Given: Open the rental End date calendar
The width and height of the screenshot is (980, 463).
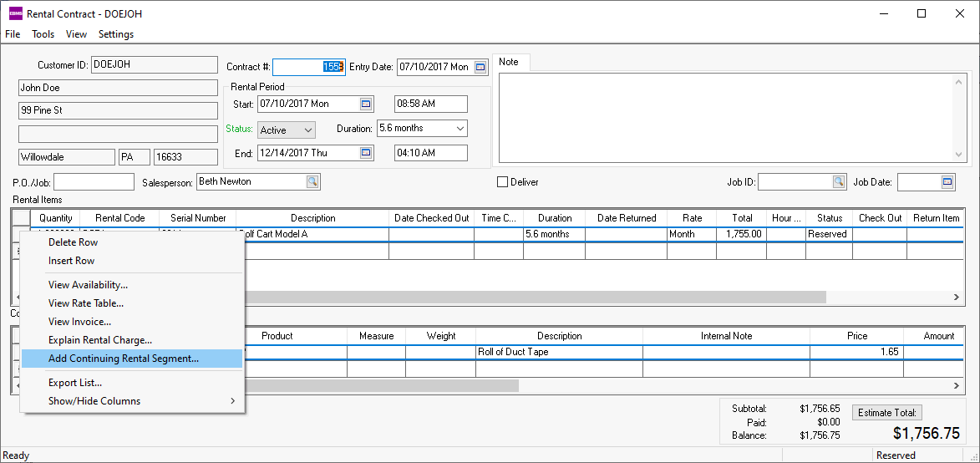Looking at the screenshot, I should pos(366,153).
